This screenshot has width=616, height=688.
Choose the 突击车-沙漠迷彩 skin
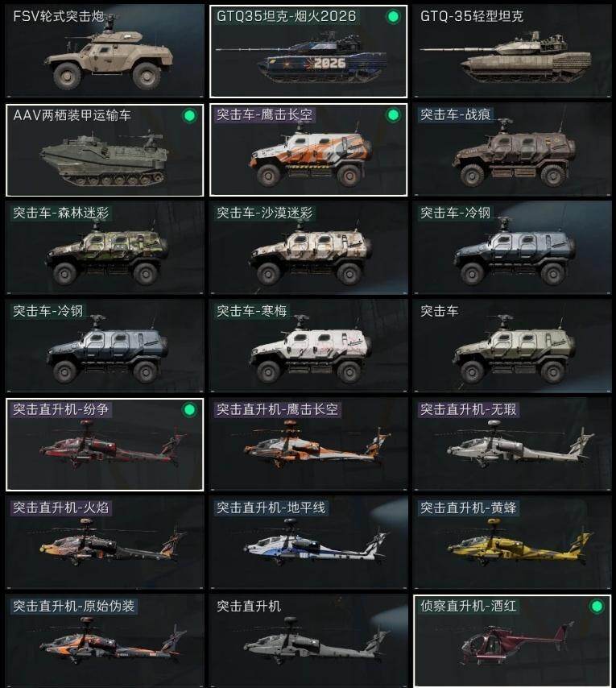click(x=308, y=248)
